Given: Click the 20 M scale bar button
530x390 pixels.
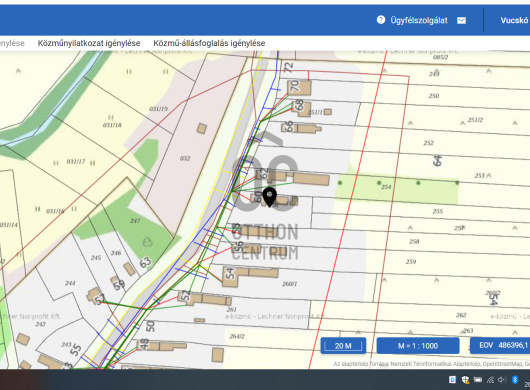Looking at the screenshot, I should 343,346.
